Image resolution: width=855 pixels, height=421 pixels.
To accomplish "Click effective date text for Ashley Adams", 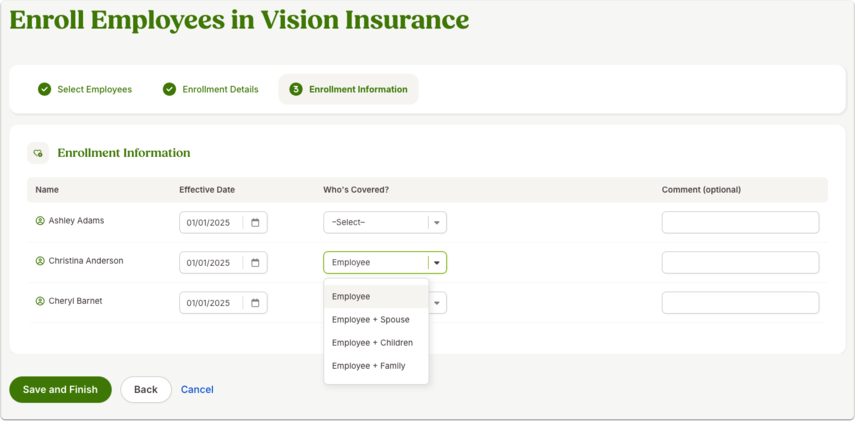I will (208, 222).
